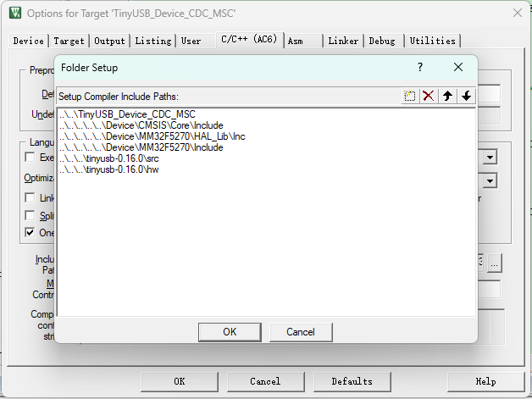
Task: Click the Include Paths browse (...) button
Action: pyautogui.click(x=494, y=263)
